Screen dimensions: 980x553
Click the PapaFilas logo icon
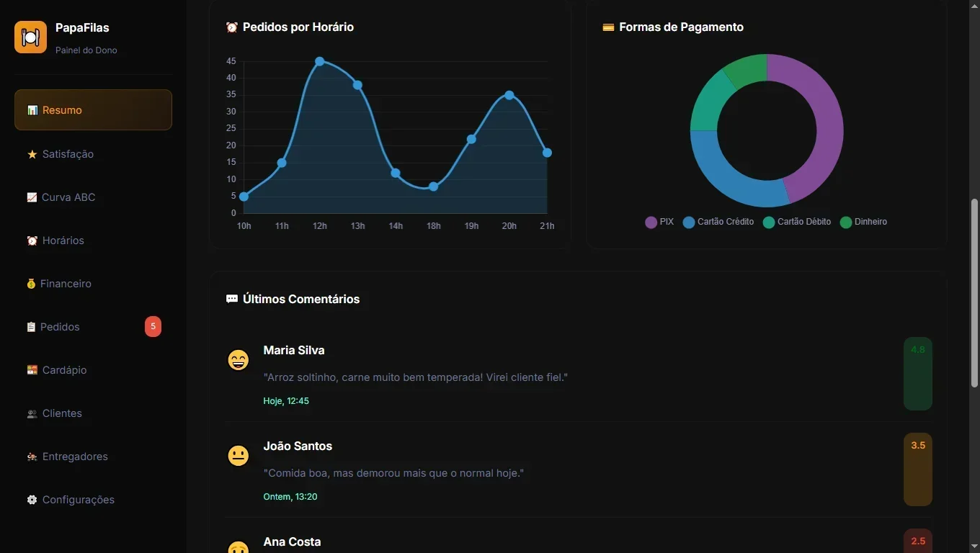point(30,37)
